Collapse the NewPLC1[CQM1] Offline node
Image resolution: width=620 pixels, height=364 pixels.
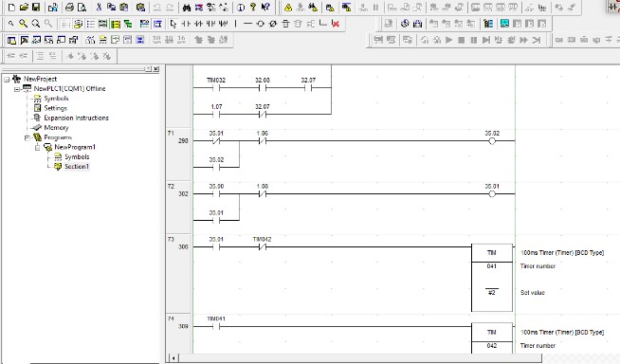point(17,89)
